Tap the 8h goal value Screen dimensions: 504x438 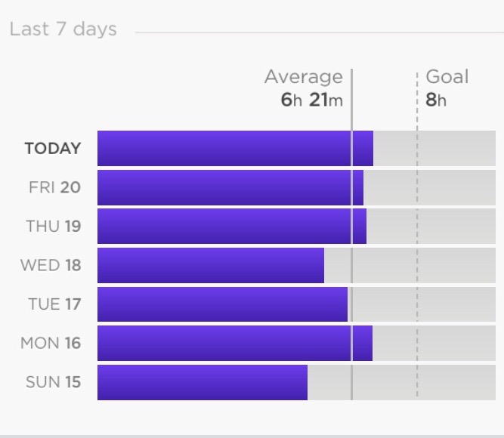[x=436, y=100]
